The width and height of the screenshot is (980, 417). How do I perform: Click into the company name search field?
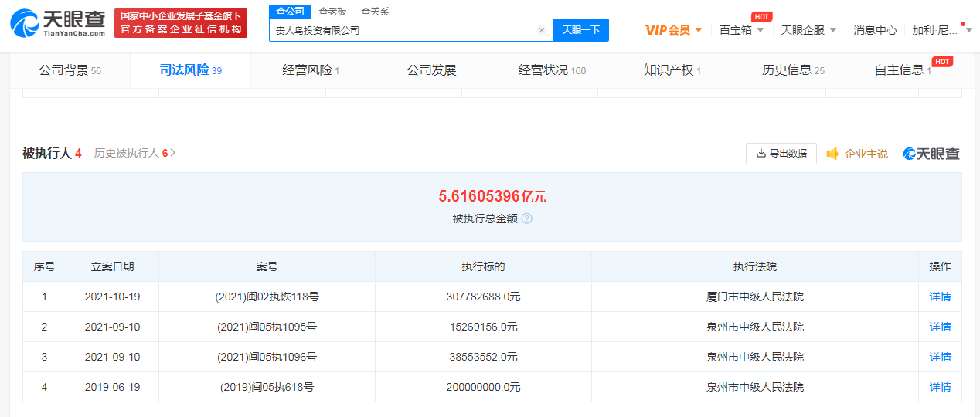tap(402, 31)
